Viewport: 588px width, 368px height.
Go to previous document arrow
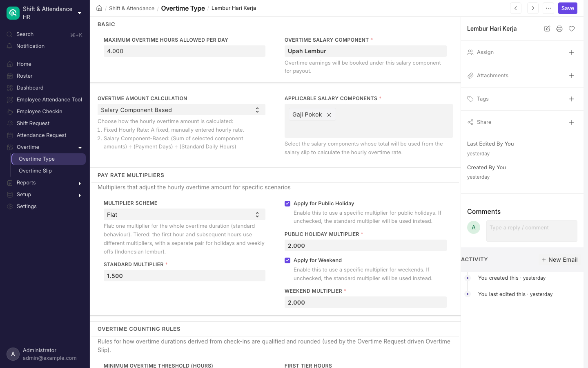click(516, 8)
